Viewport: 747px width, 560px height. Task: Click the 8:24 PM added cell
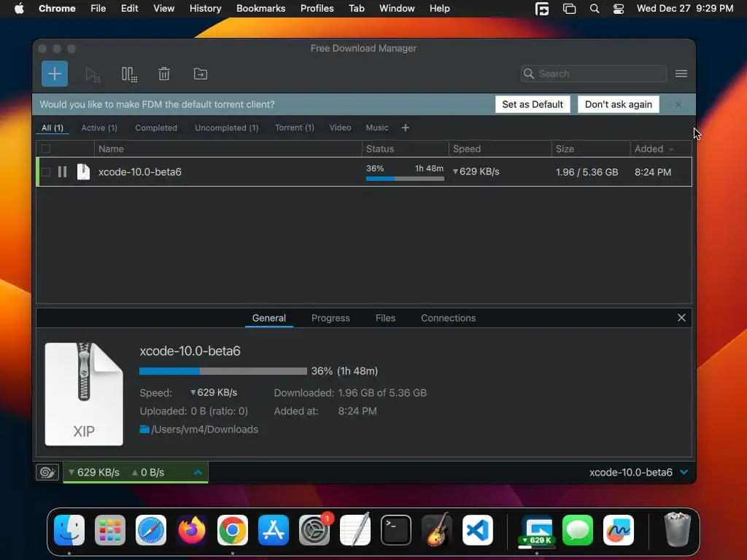(653, 172)
